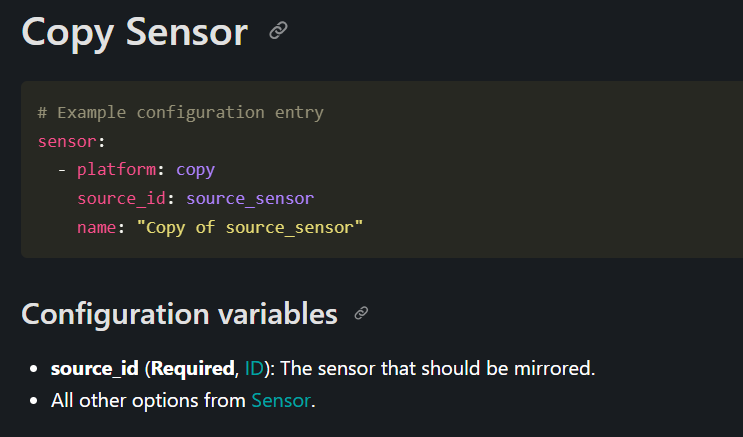Click the sensor key in the code block
743x437 pixels.
[x=67, y=141]
